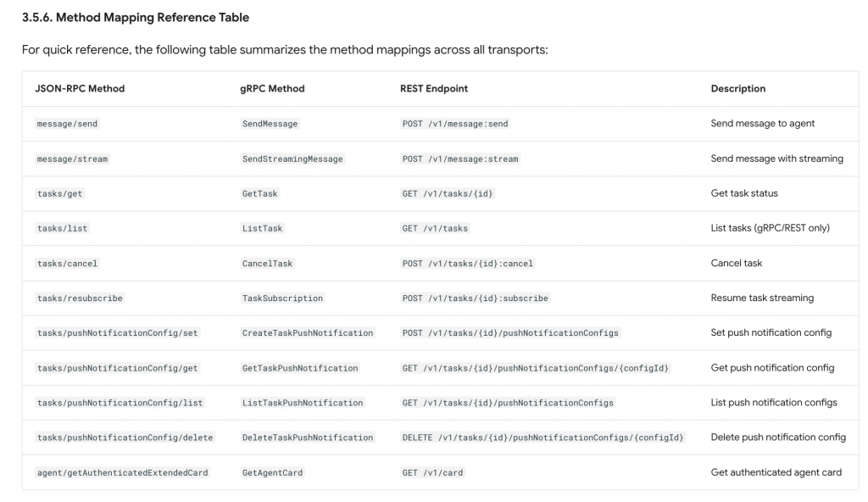Select the tasks/list JSON-RPC method
Screen dimensions: 868x502
tap(62, 228)
